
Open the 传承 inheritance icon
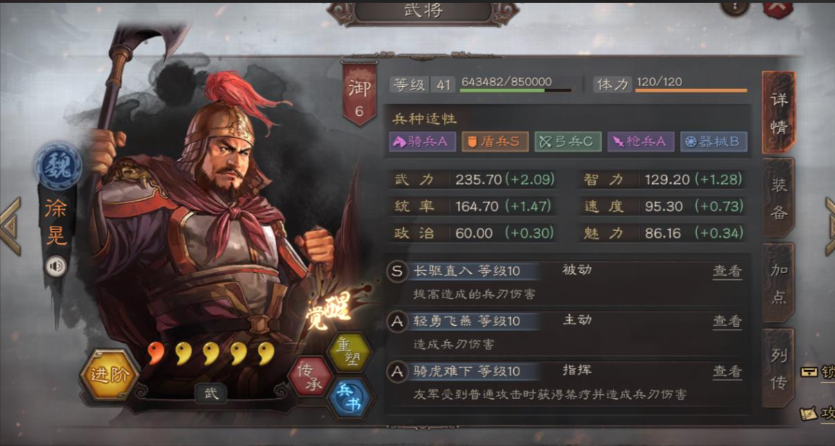pyautogui.click(x=310, y=377)
